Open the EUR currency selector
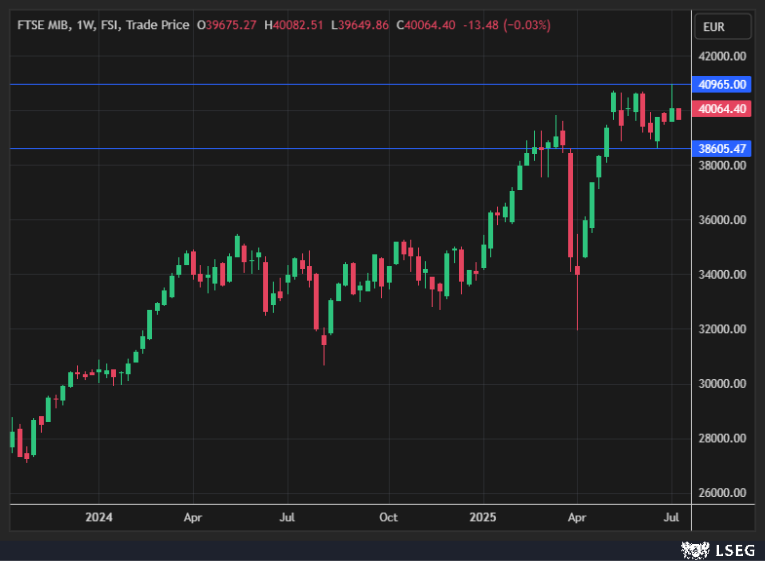The width and height of the screenshot is (765, 561). 713,27
